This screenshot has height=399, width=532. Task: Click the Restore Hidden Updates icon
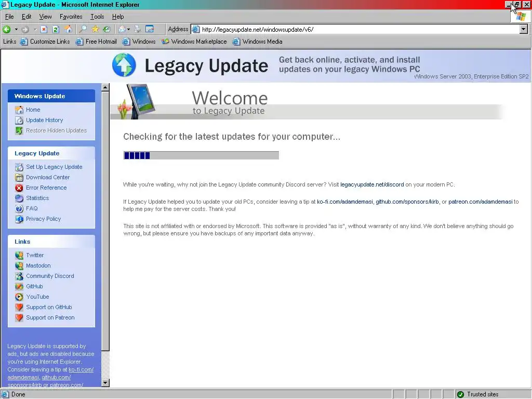pos(19,130)
